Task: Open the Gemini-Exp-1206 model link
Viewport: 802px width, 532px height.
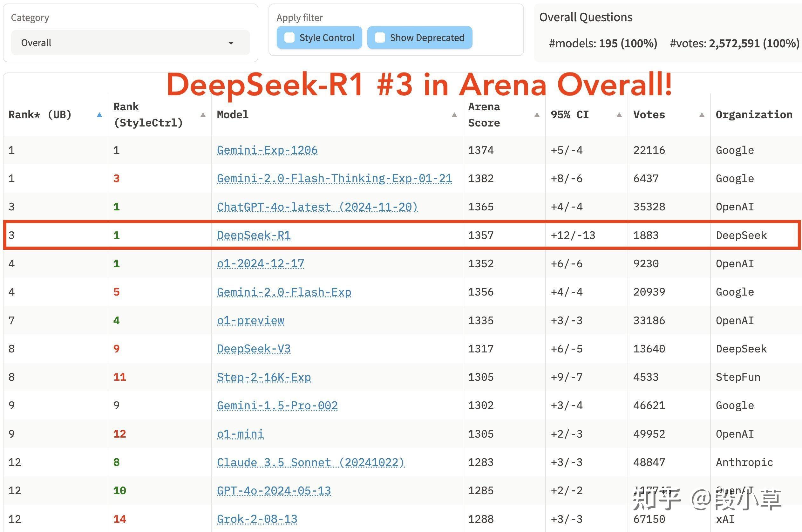Action: pyautogui.click(x=267, y=150)
